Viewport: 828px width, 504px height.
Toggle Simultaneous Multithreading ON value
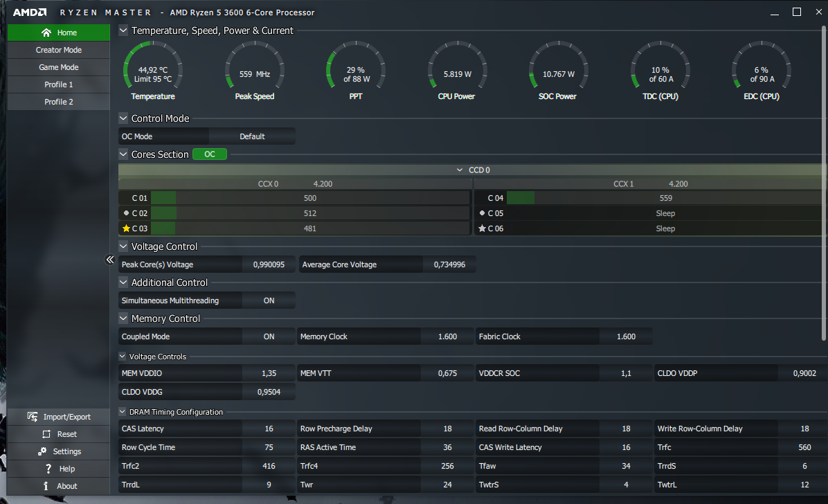pyautogui.click(x=269, y=300)
